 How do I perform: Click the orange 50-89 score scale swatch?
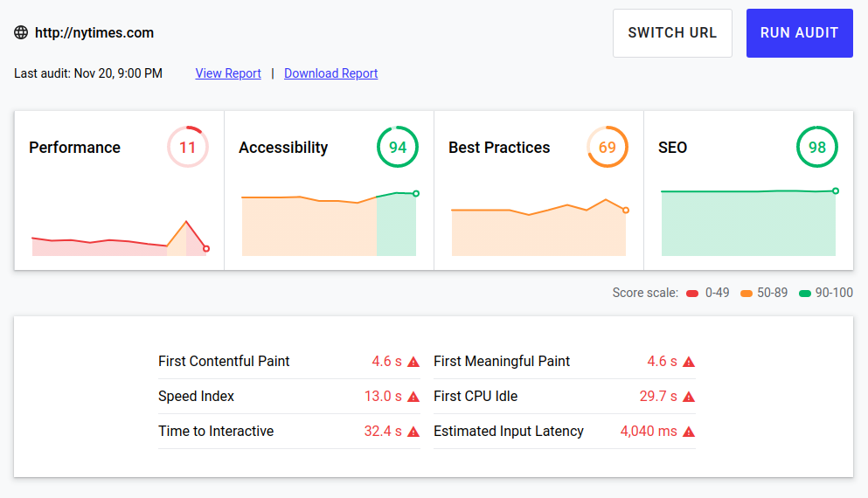click(x=746, y=294)
